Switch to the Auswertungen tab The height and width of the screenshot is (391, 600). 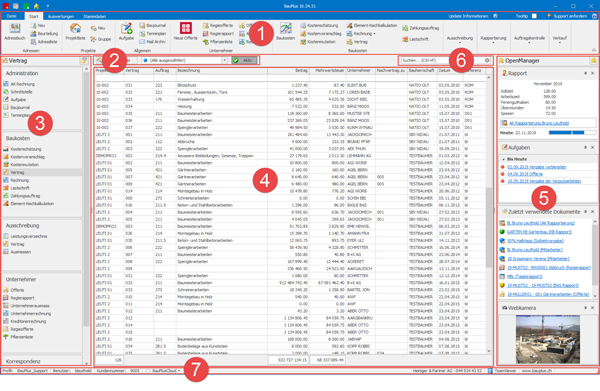tap(61, 16)
